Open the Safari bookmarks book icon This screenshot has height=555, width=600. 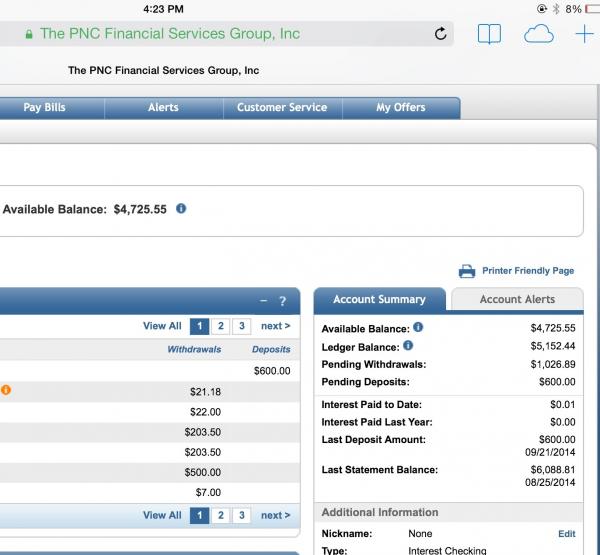tap(488, 34)
